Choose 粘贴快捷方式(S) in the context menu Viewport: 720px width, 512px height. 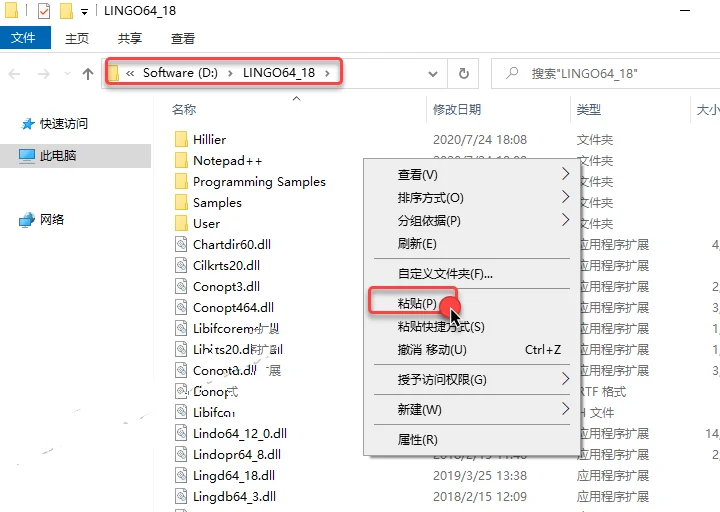[x=472, y=326]
